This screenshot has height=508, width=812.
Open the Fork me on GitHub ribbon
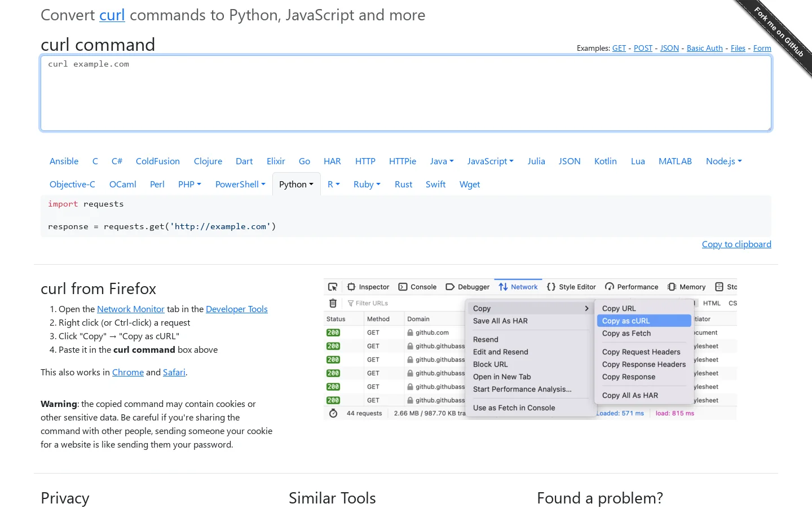pyautogui.click(x=779, y=32)
